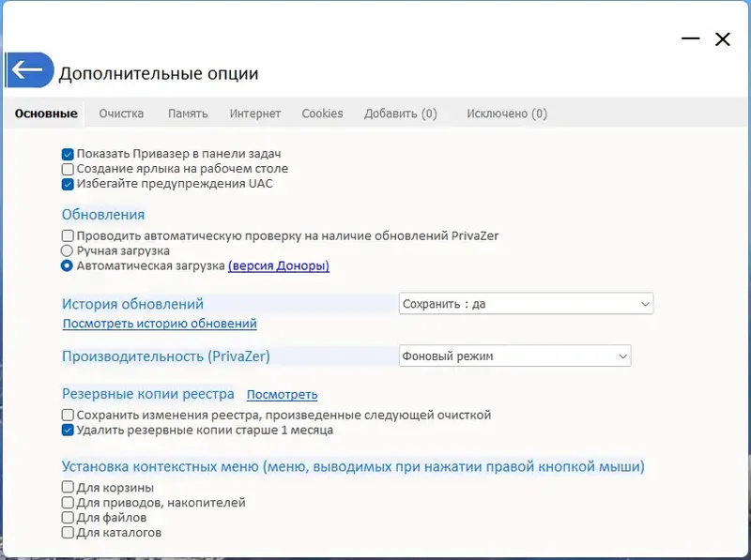The image size is (751, 560).
Task: Select the Ручная загрузка radio button
Action: tap(68, 251)
